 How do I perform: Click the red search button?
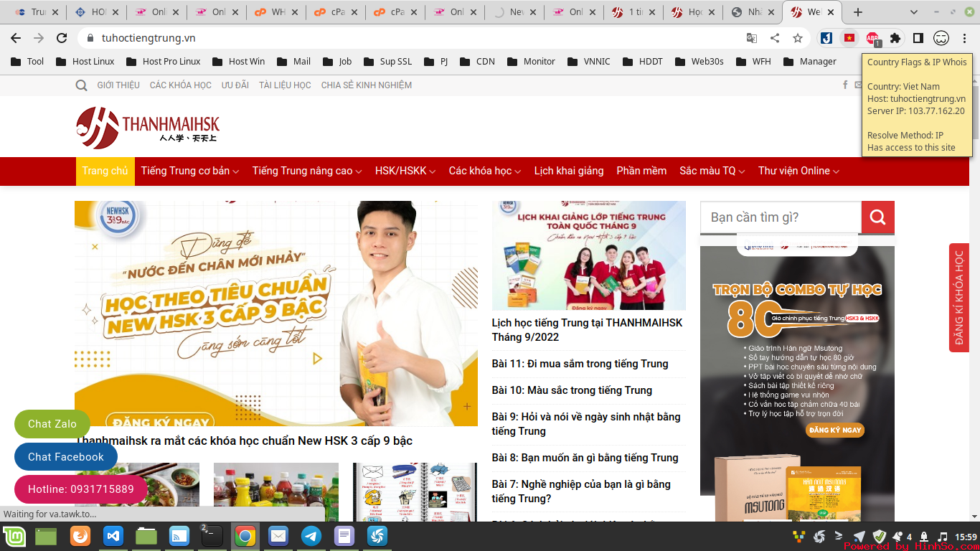tap(878, 217)
